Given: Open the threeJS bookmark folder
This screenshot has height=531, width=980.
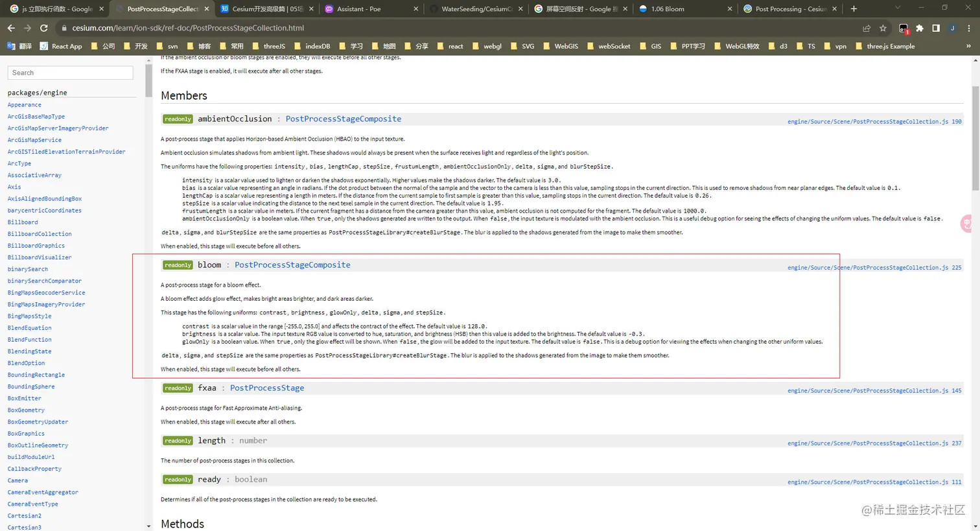Looking at the screenshot, I should 268,46.
